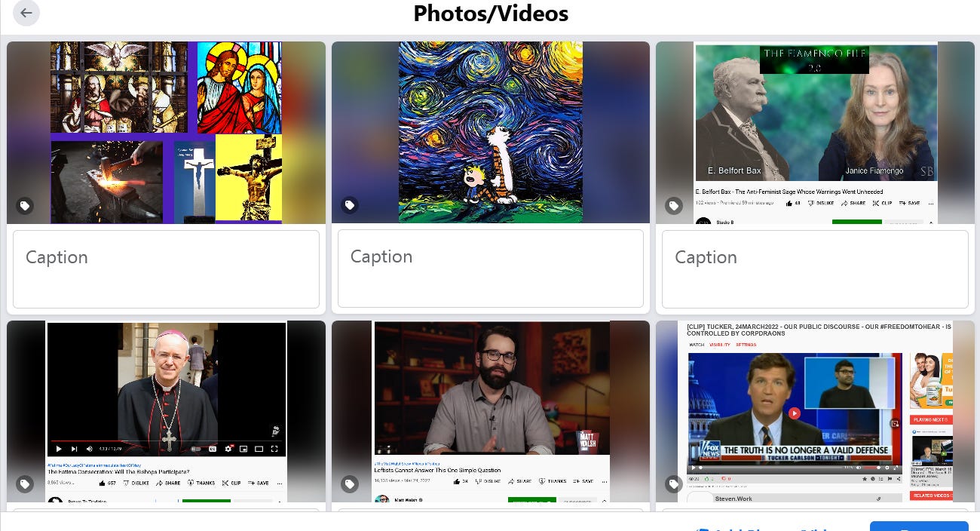Add a caption to the Fiamengo File screenshot
The height and width of the screenshot is (531, 980).
815,269
